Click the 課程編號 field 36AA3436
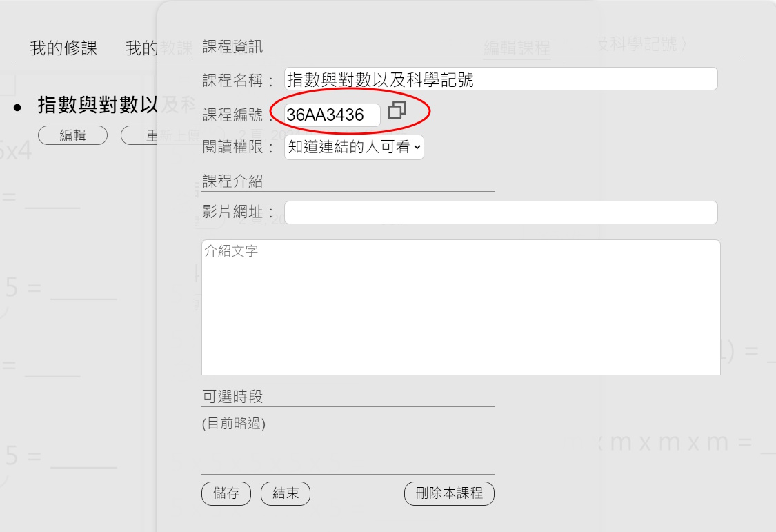This screenshot has height=532, width=776. point(332,115)
